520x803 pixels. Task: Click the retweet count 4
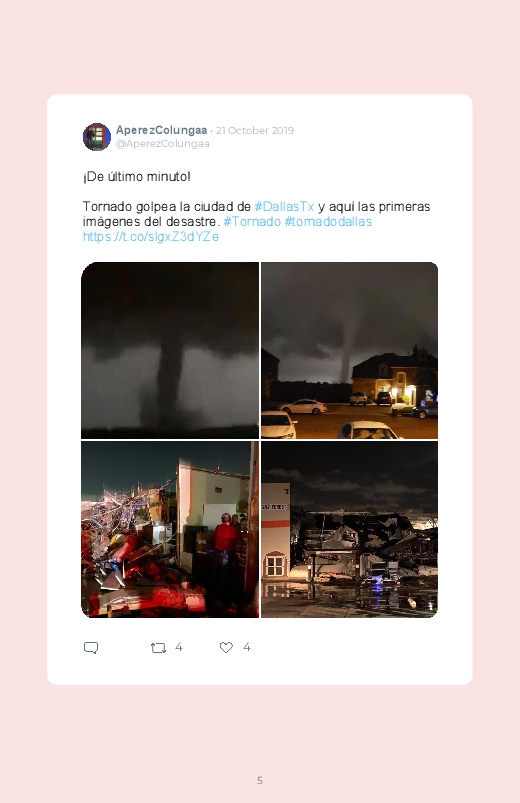pos(179,647)
